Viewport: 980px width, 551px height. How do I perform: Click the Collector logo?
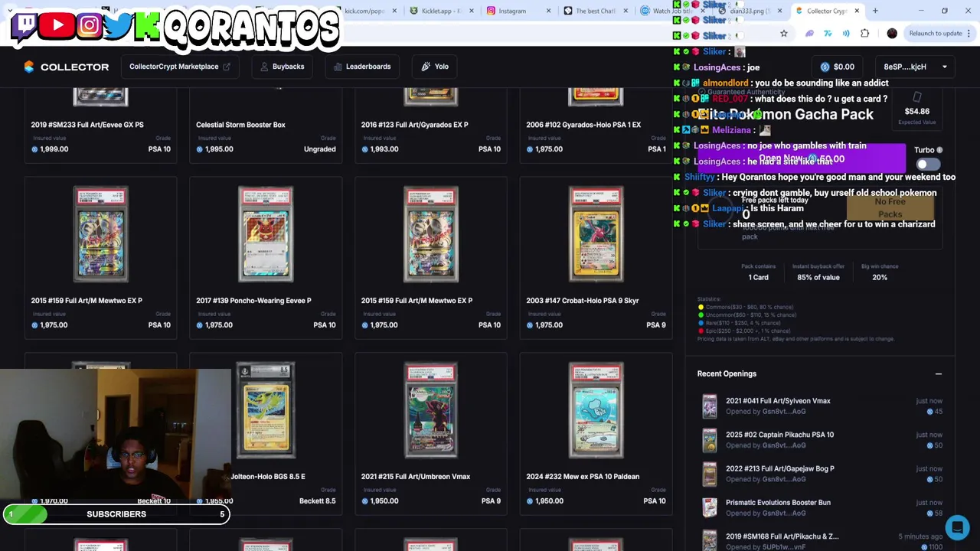click(x=66, y=67)
